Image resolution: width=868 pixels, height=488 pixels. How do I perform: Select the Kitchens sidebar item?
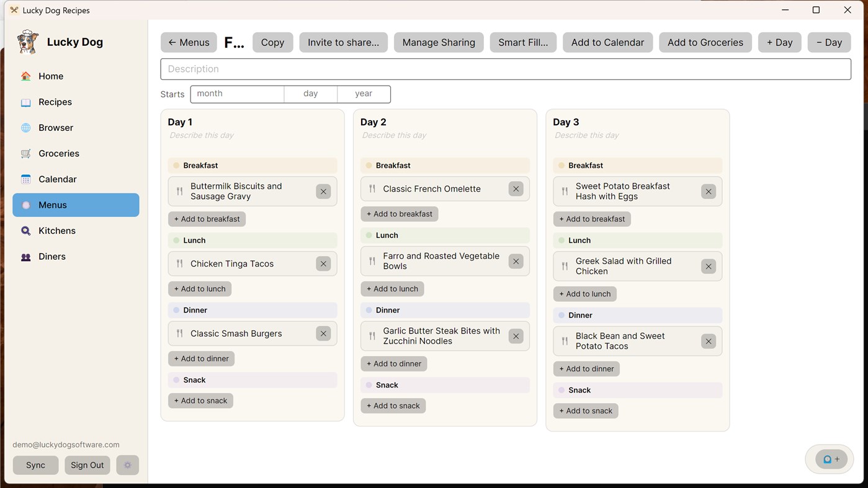pos(76,231)
